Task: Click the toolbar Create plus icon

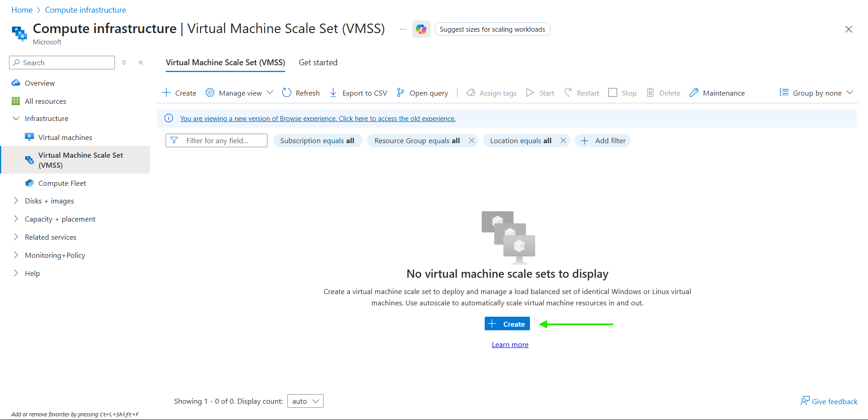Action: tap(167, 93)
